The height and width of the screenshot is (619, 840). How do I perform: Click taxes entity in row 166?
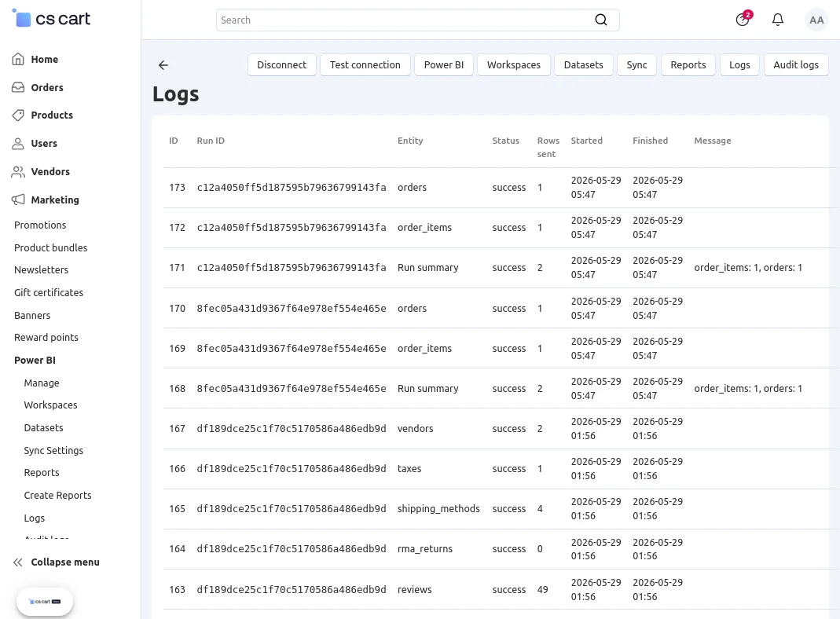coord(409,468)
